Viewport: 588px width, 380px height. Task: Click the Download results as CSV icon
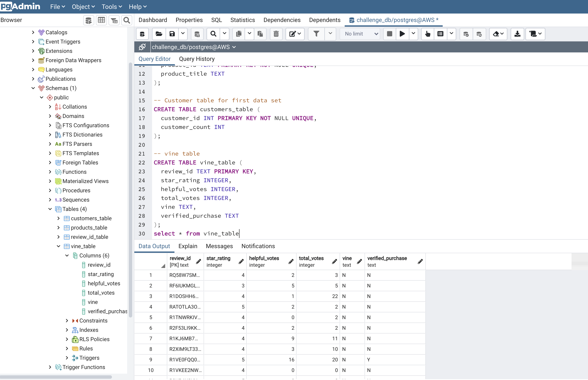[x=517, y=34]
